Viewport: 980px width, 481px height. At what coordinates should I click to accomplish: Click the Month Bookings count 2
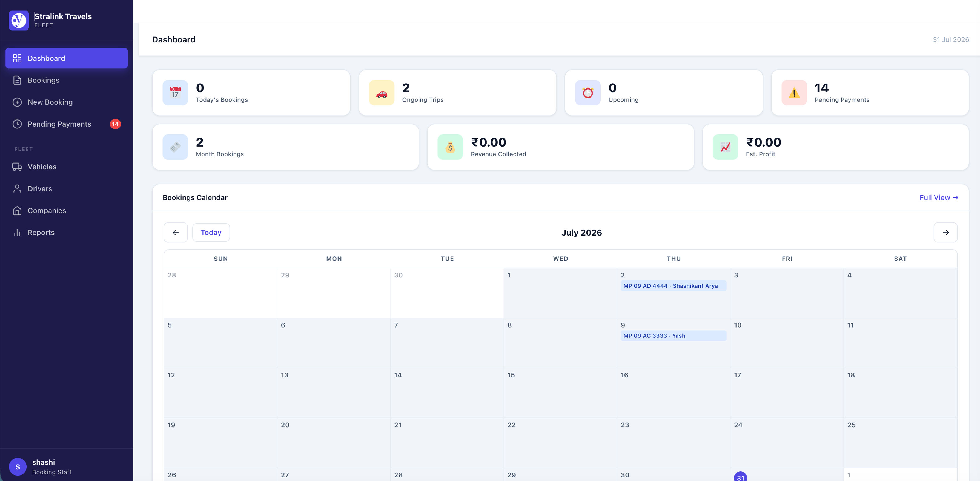(x=200, y=142)
